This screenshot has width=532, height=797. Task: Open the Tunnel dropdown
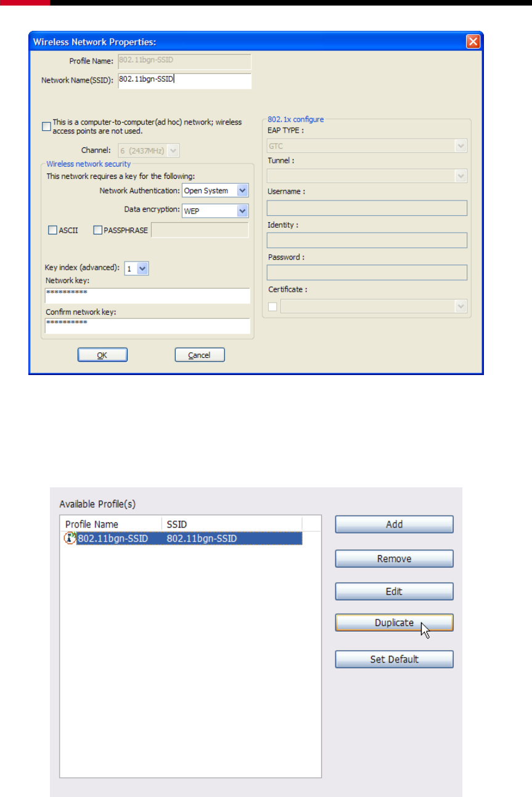[x=460, y=176]
